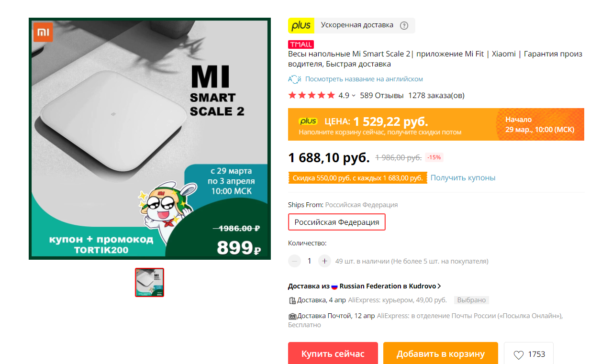Click the orange plus ЦЕНА promo banner
Viewport: 601px width, 364px height.
(436, 124)
